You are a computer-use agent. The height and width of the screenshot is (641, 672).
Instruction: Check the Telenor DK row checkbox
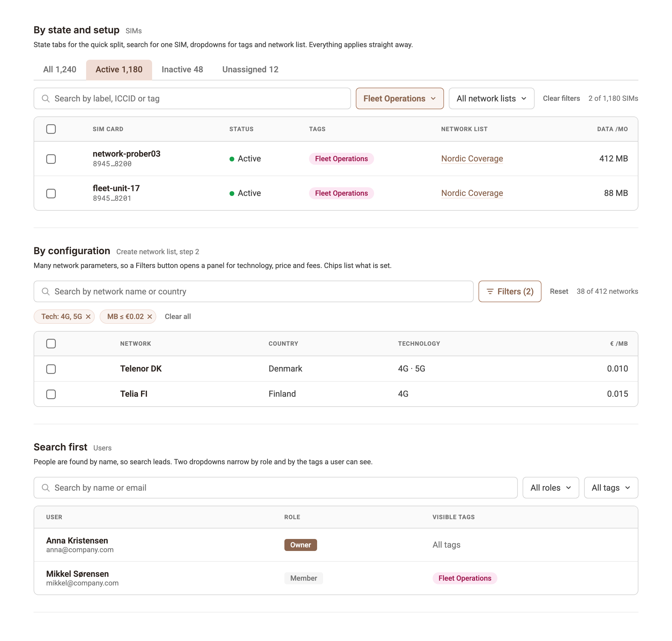pyautogui.click(x=51, y=369)
